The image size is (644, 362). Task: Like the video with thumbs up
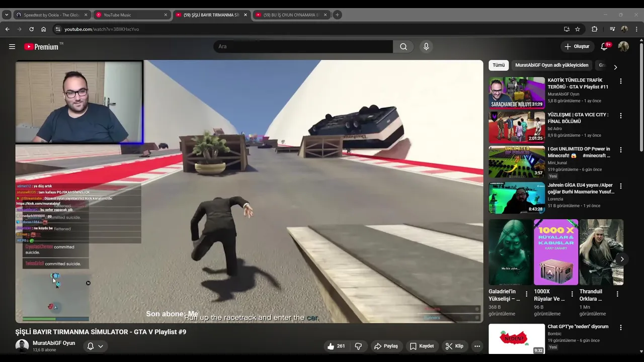[x=331, y=346]
